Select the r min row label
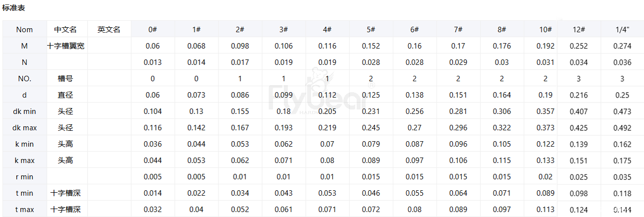The image size is (644, 217). 24,177
